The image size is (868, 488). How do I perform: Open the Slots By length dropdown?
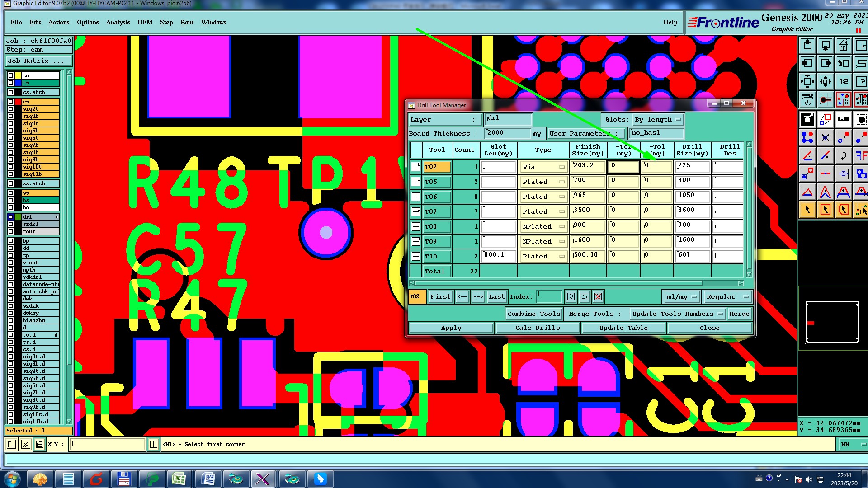678,120
